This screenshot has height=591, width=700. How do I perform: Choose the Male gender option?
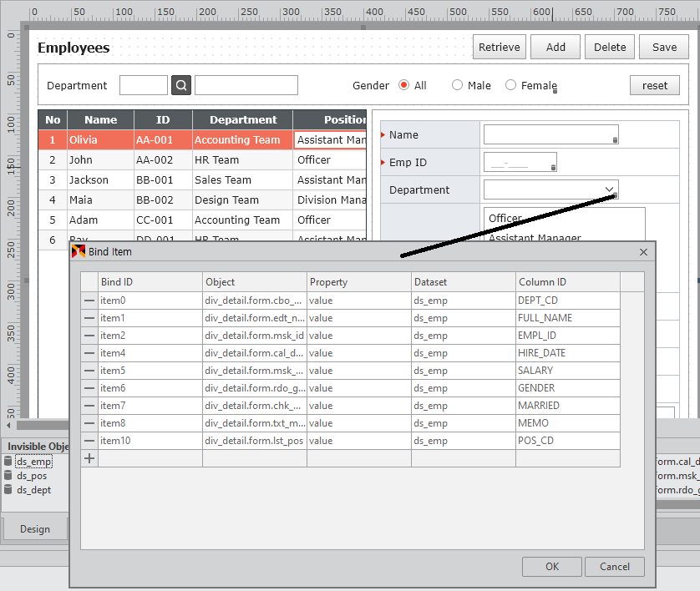point(457,85)
